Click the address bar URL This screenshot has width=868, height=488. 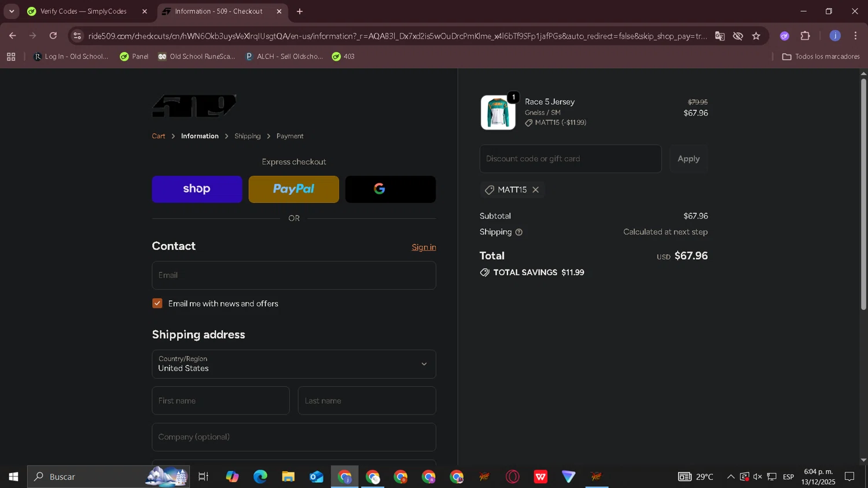pyautogui.click(x=398, y=36)
